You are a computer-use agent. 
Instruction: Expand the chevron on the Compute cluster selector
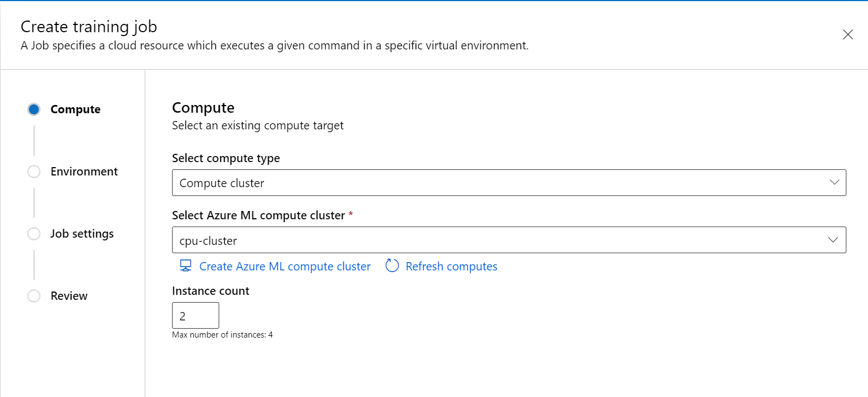click(833, 182)
